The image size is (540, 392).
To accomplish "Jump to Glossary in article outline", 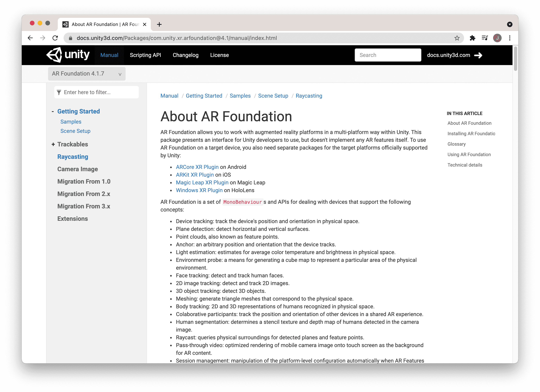I will (456, 144).
